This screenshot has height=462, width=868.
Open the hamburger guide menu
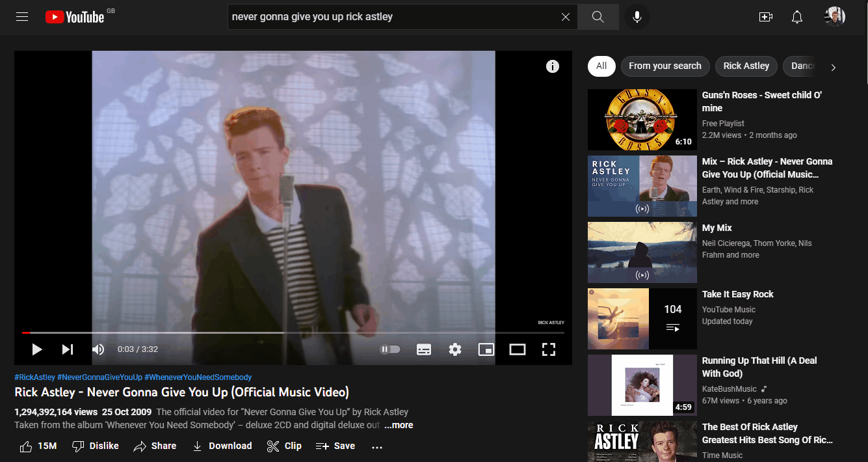click(22, 17)
